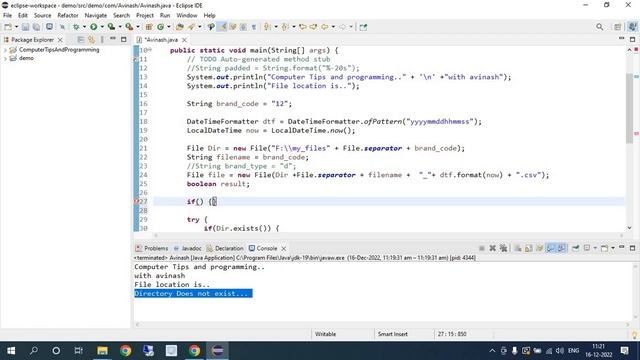This screenshot has height=360, width=640.
Task: Click the New file toolbar icon
Action: (x=8, y=27)
